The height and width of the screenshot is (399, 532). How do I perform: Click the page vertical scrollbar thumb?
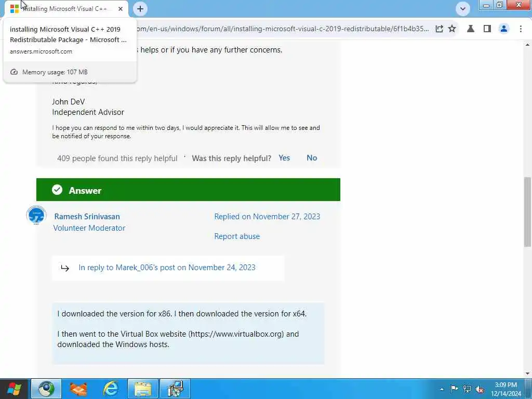[x=528, y=212]
